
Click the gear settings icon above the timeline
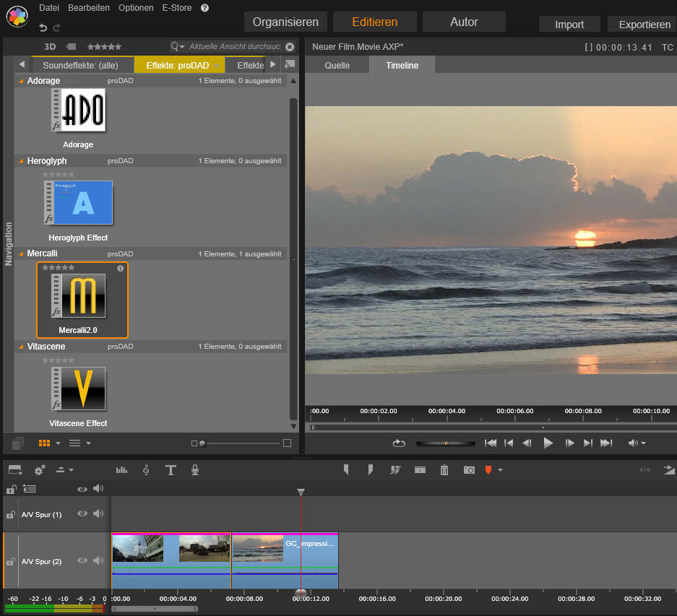39,469
